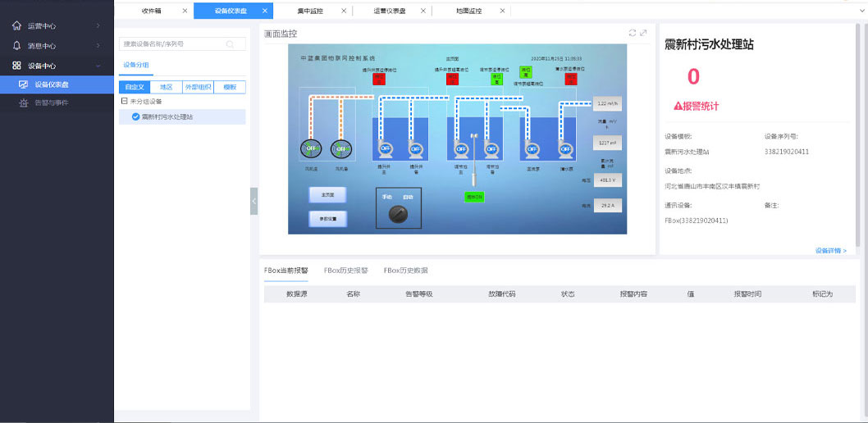Open the 设备详情 link
The height and width of the screenshot is (423, 868).
tap(830, 251)
